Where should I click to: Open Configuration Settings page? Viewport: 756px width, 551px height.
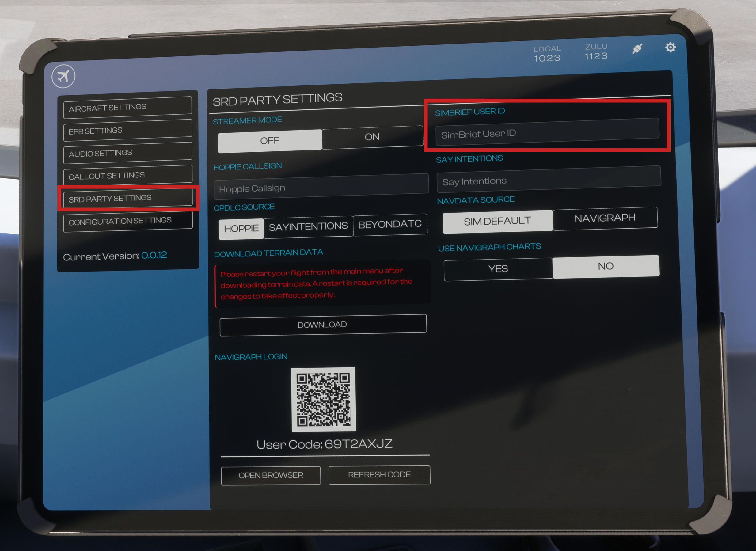[x=127, y=221]
